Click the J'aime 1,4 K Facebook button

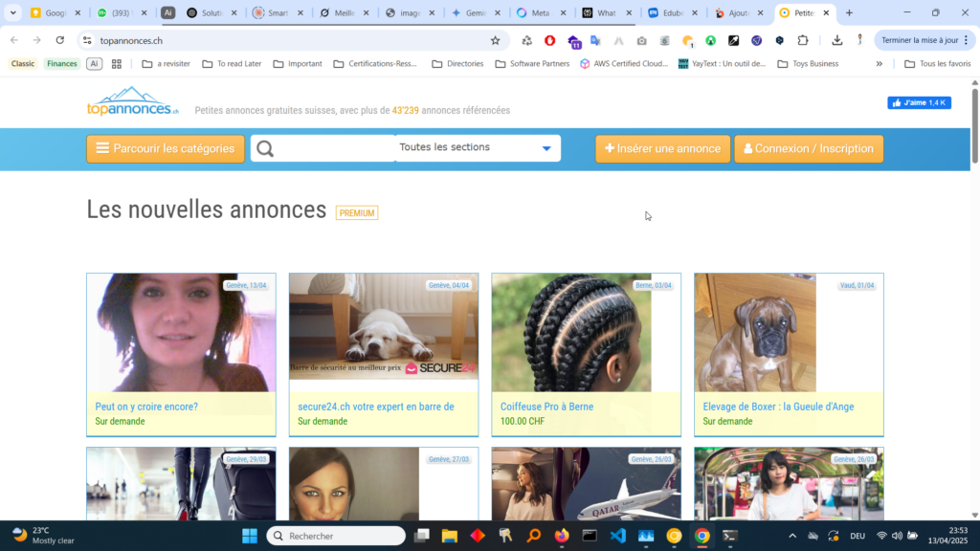pos(919,102)
